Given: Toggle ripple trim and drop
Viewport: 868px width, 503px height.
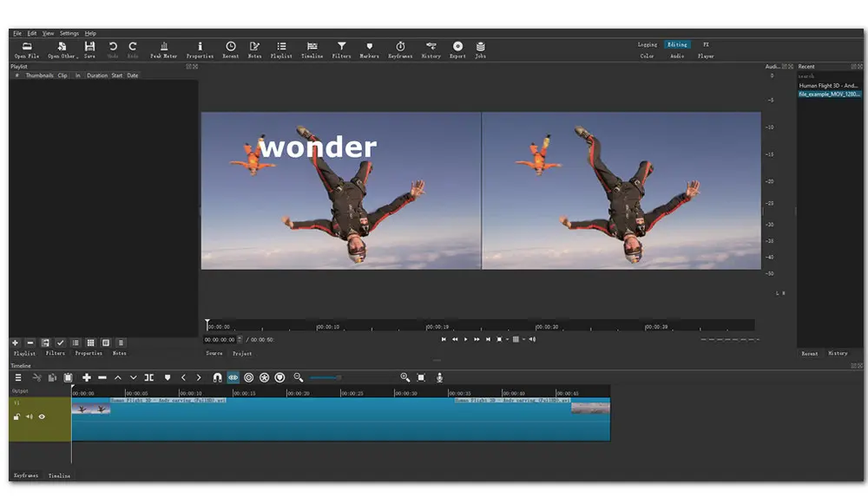Looking at the screenshot, I should pyautogui.click(x=248, y=377).
